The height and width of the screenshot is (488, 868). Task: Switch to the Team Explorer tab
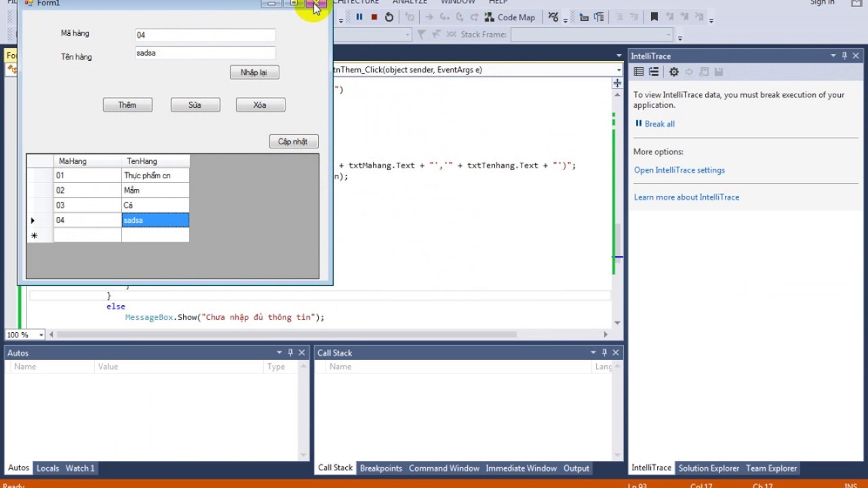pyautogui.click(x=771, y=468)
